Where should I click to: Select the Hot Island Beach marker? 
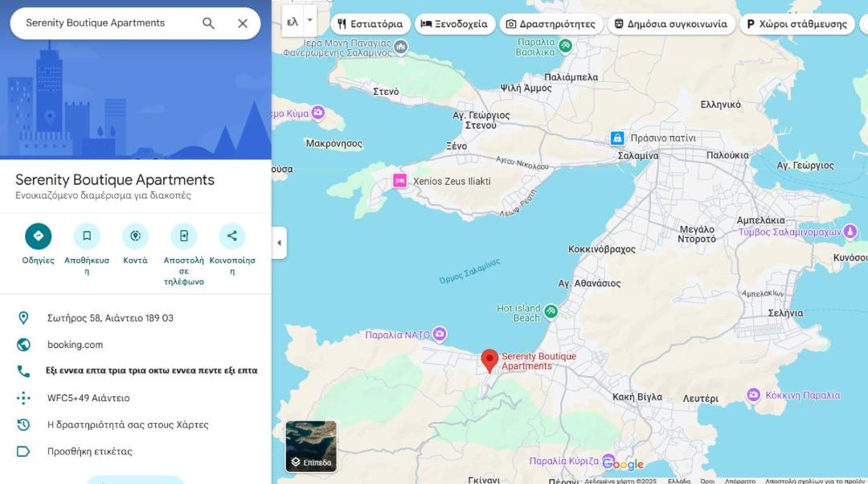click(x=551, y=312)
